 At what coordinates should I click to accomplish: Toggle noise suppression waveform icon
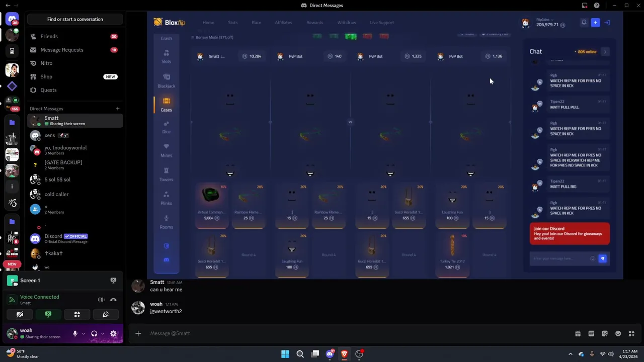point(101,300)
